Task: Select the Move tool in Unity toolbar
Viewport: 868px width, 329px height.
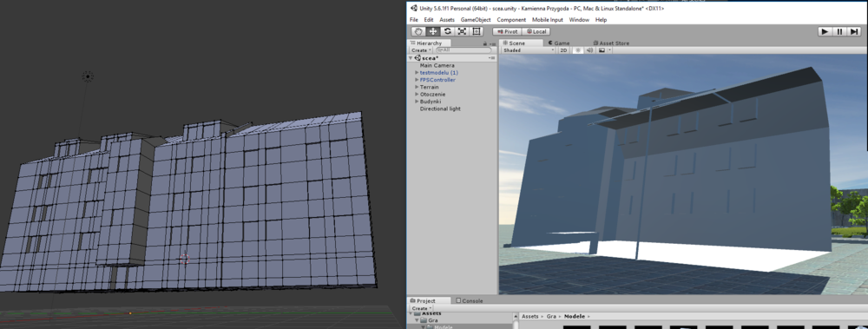Action: tap(433, 31)
